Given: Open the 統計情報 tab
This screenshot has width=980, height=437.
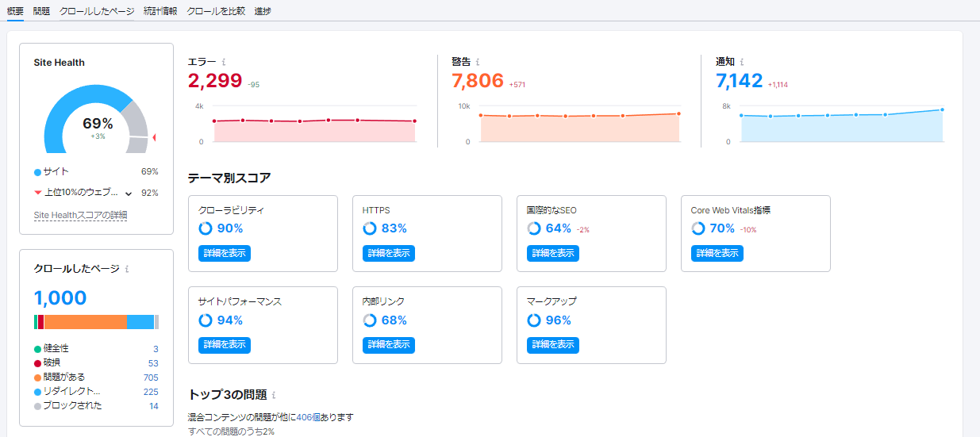Looking at the screenshot, I should 160,11.
